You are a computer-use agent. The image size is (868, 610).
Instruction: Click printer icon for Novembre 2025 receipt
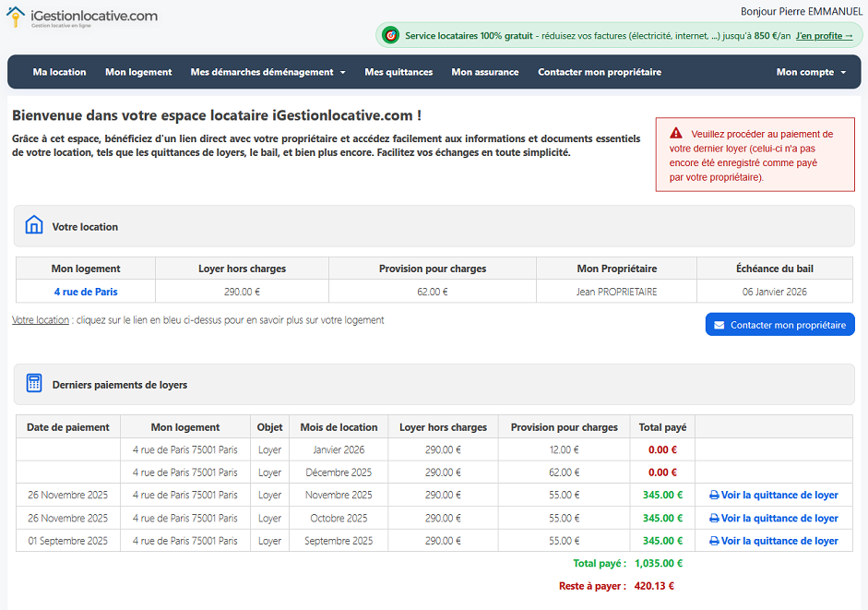tap(714, 496)
